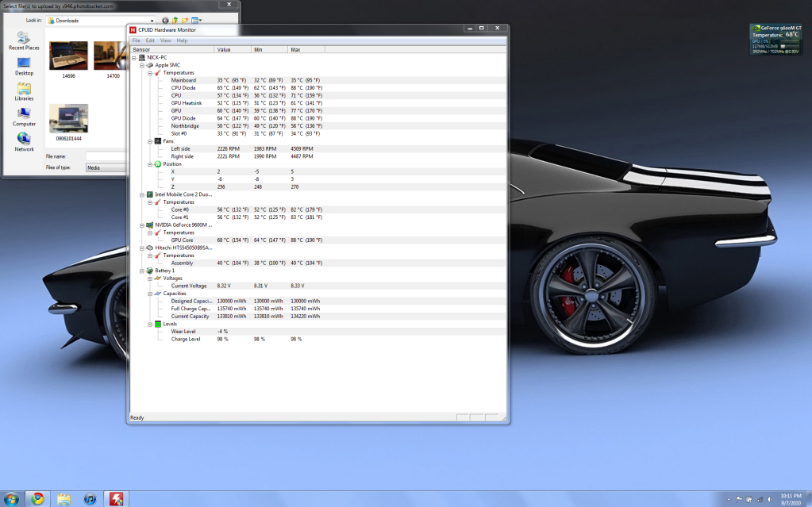Collapse the Battery 1 node

tap(142, 271)
